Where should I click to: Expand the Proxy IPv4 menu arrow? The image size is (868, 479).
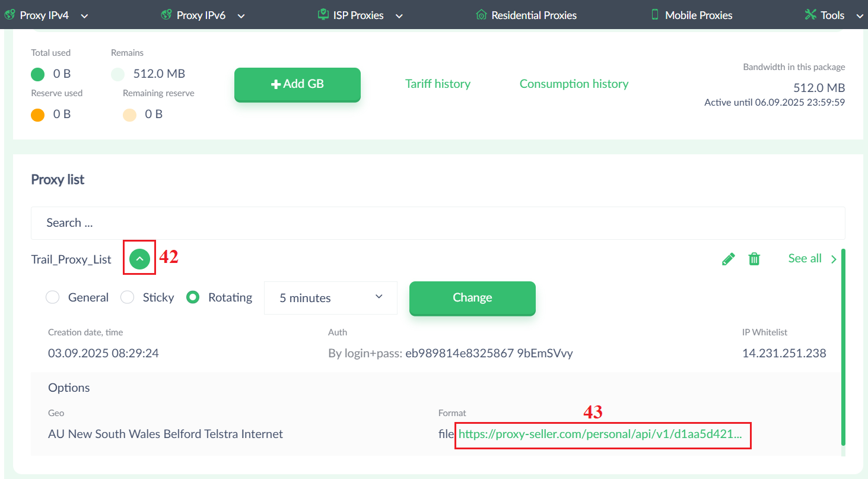[x=84, y=16]
